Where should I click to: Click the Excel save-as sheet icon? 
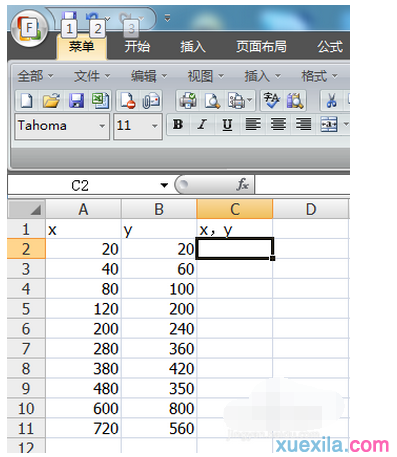(x=100, y=100)
